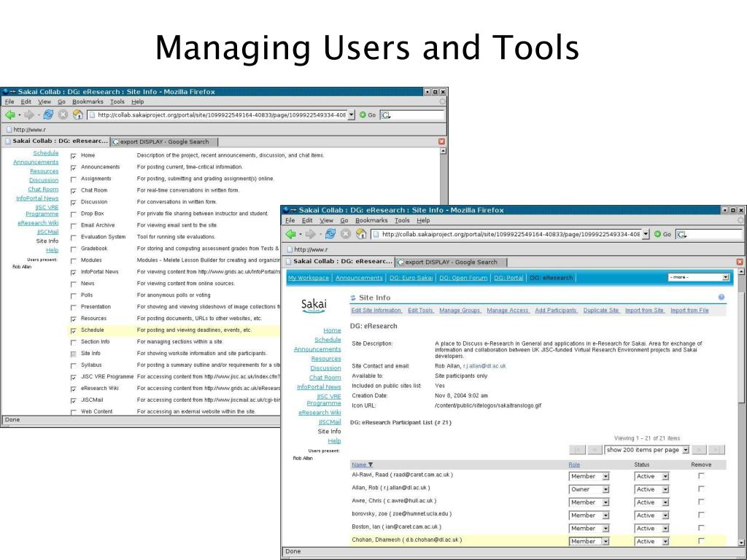Open Role dropdown for Awre, Chris

589,502
